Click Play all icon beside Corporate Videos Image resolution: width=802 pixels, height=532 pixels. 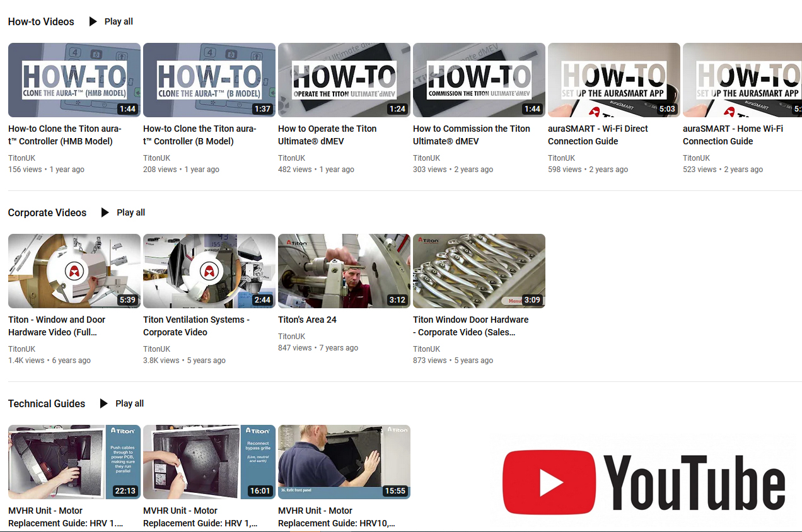click(x=105, y=212)
